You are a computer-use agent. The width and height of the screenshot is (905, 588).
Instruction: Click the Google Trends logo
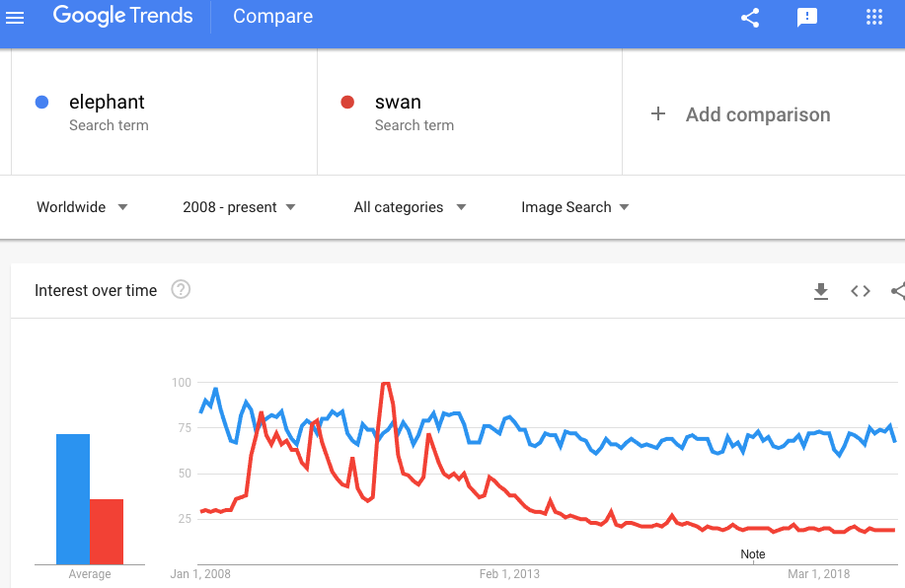(x=123, y=16)
